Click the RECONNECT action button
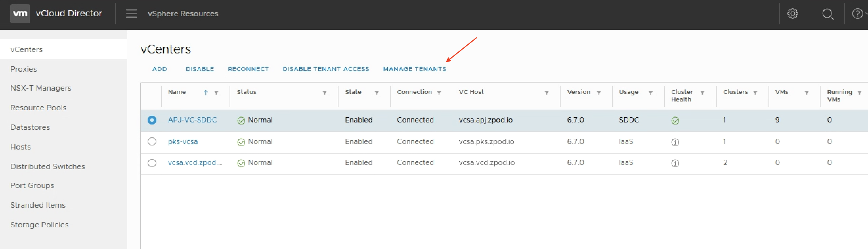 [248, 69]
